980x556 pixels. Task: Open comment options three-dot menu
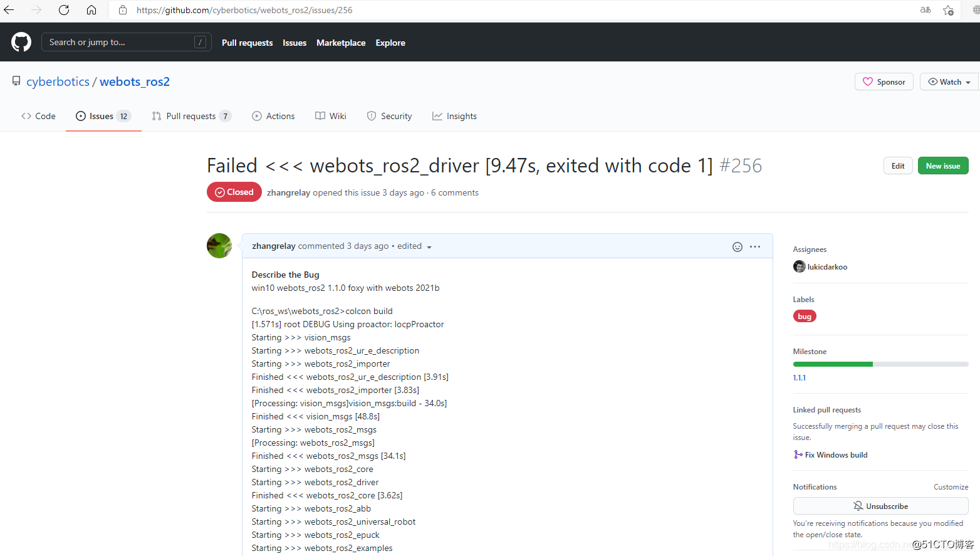pos(755,247)
